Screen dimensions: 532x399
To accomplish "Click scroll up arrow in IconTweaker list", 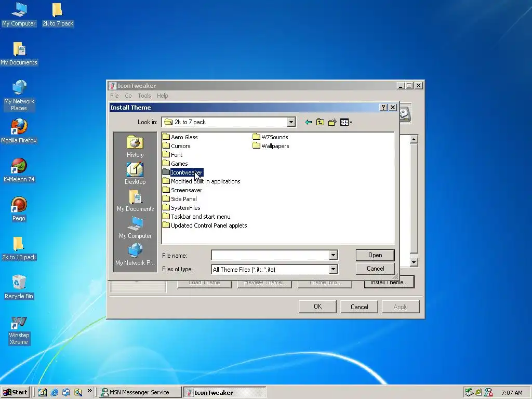I will 414,139.
